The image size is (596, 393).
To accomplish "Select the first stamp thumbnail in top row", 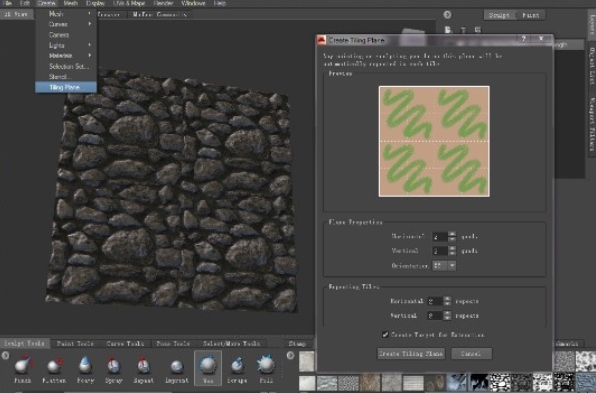I will coord(307,361).
